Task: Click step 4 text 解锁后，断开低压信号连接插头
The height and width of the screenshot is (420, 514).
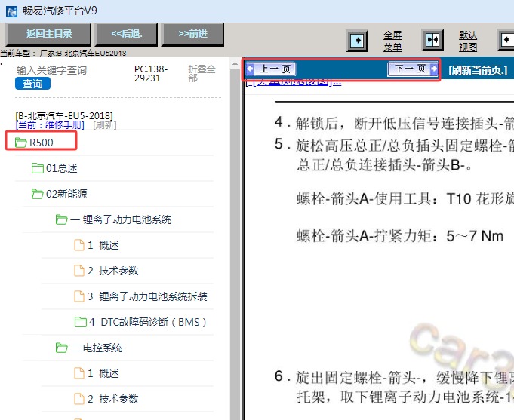Action: click(x=393, y=124)
